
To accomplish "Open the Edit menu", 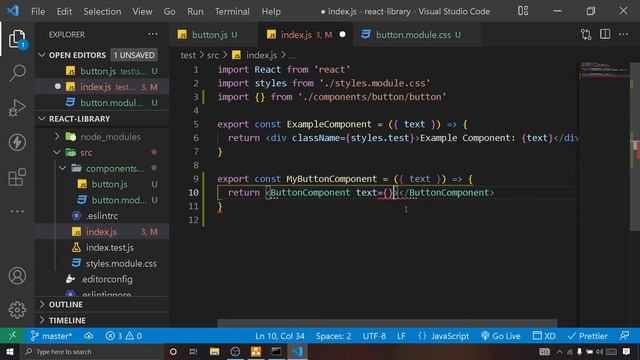I will click(x=64, y=11).
